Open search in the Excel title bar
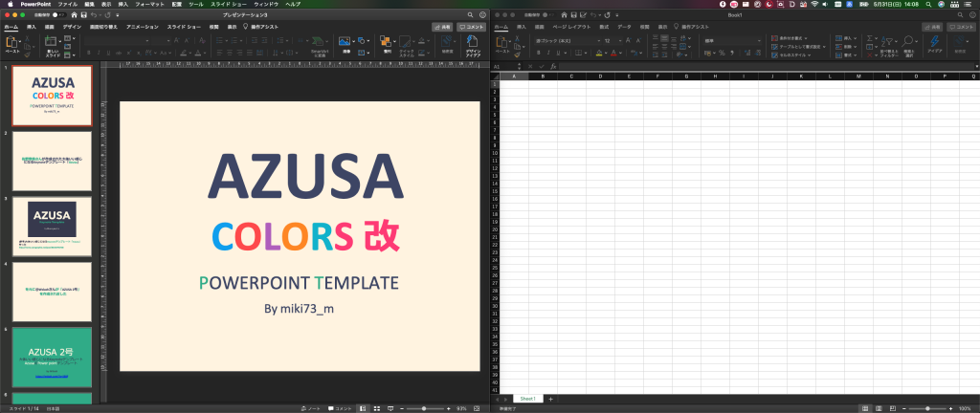This screenshot has width=980, height=413. click(x=961, y=14)
